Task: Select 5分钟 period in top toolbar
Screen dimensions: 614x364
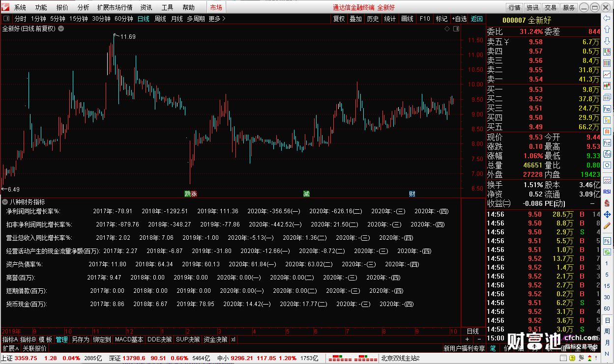Action: [x=58, y=19]
